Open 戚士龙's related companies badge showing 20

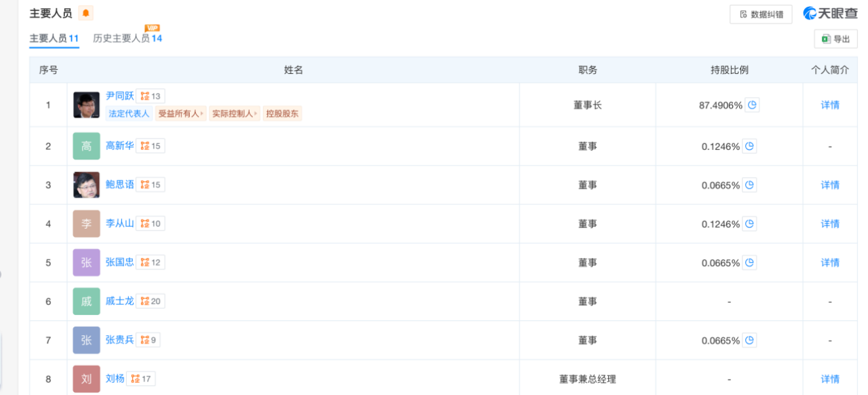151,301
